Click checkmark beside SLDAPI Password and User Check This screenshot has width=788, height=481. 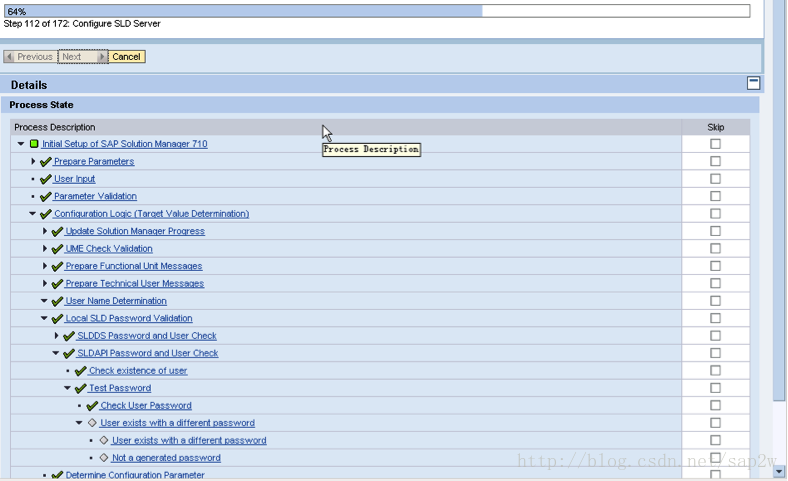coord(69,354)
